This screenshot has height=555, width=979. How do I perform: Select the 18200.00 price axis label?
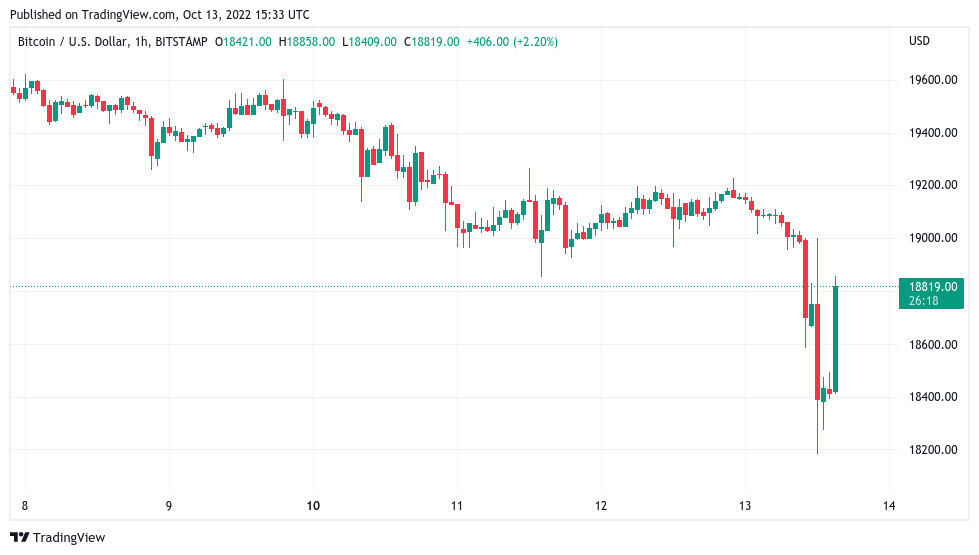pos(932,450)
